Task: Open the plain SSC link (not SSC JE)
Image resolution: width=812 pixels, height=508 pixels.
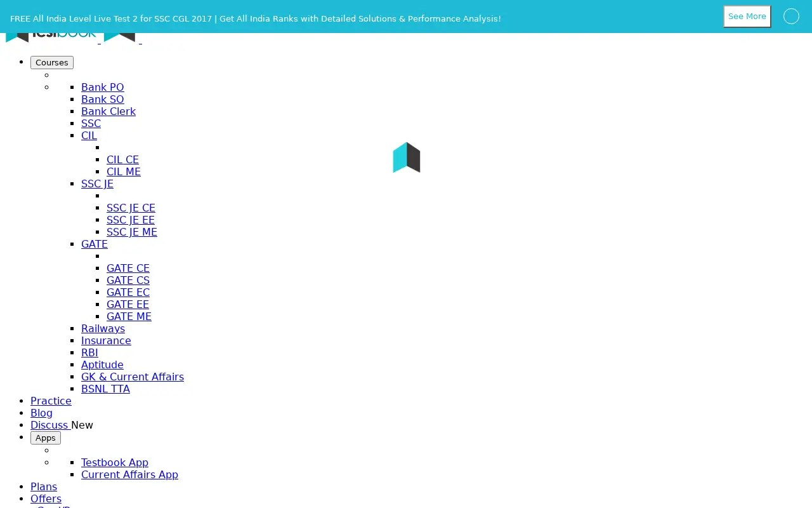Action: point(91,123)
